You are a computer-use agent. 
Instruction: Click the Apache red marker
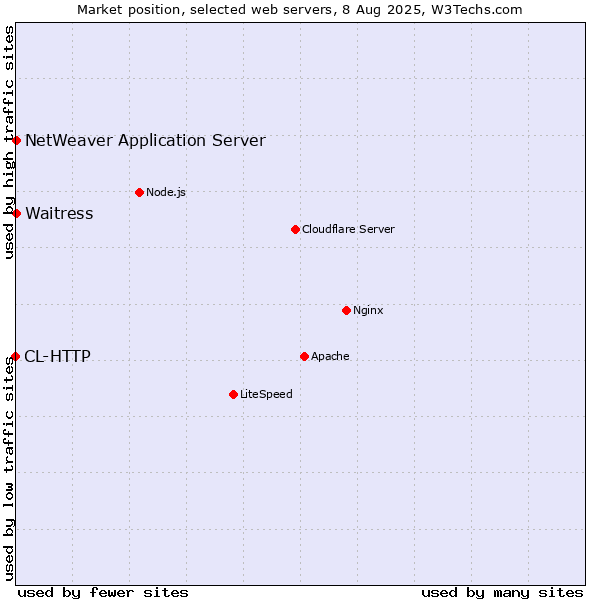pyautogui.click(x=305, y=357)
